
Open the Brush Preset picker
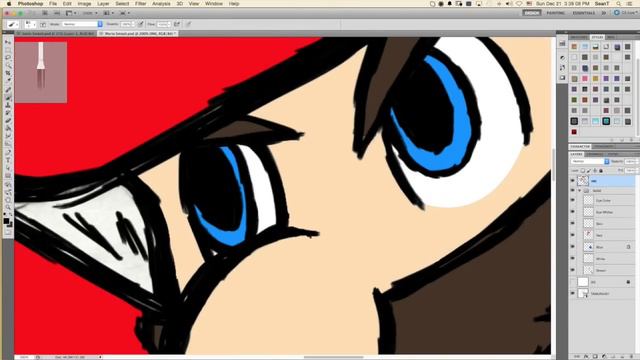(31, 24)
